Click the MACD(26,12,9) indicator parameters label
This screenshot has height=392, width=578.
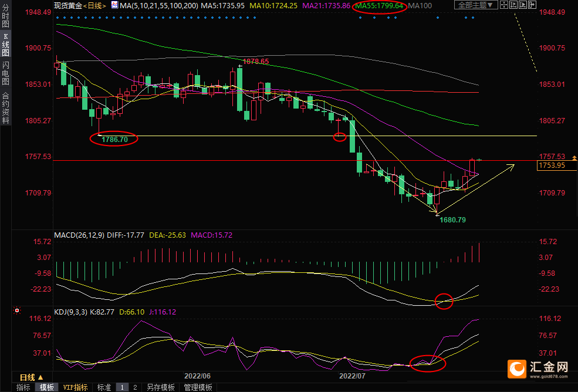[79, 235]
